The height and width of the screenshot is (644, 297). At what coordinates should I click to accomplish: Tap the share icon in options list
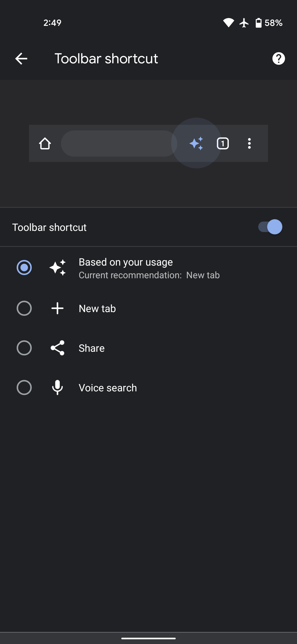[x=57, y=348]
